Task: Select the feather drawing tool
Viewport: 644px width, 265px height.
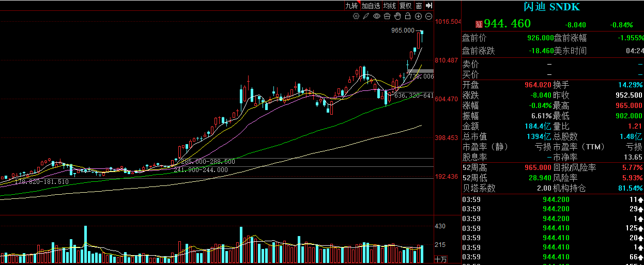Action: 366,17
